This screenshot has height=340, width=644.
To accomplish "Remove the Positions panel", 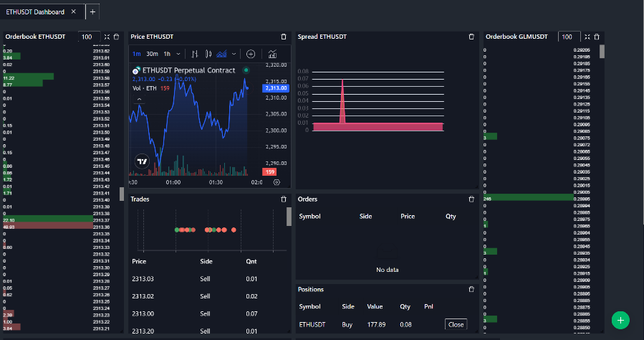I will tap(471, 290).
